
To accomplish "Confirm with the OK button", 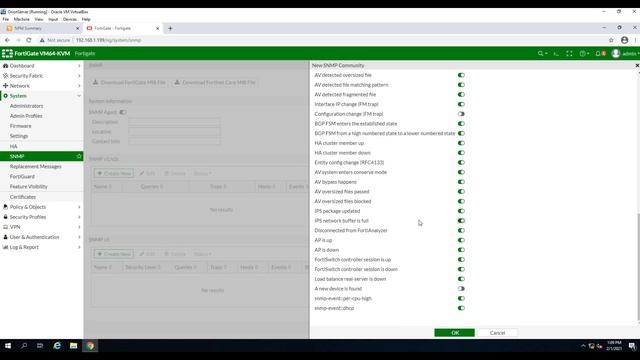I will (x=455, y=333).
